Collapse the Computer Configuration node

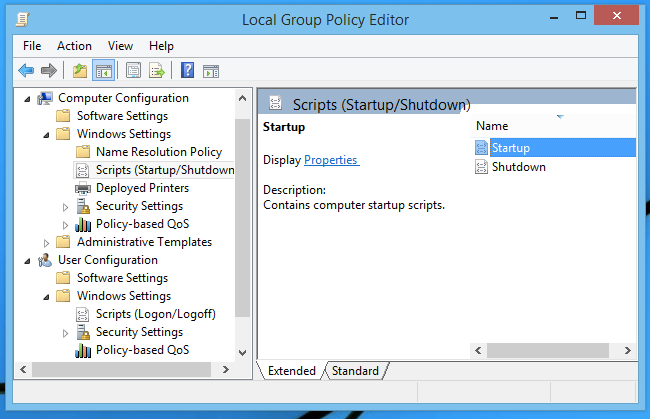pos(27,99)
